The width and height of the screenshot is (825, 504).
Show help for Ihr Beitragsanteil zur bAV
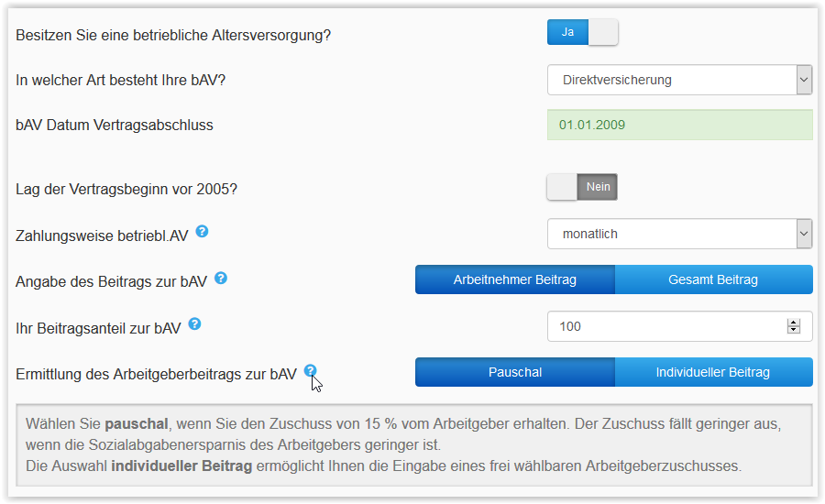[x=194, y=323]
